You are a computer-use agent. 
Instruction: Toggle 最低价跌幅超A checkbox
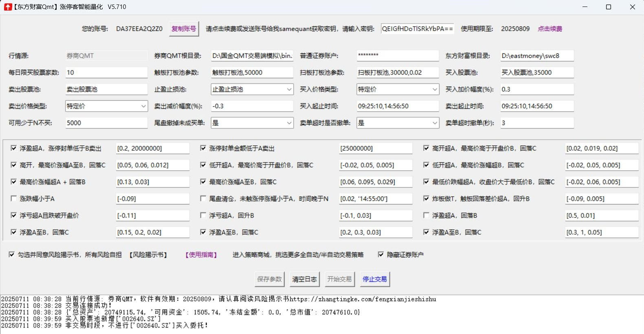426,182
